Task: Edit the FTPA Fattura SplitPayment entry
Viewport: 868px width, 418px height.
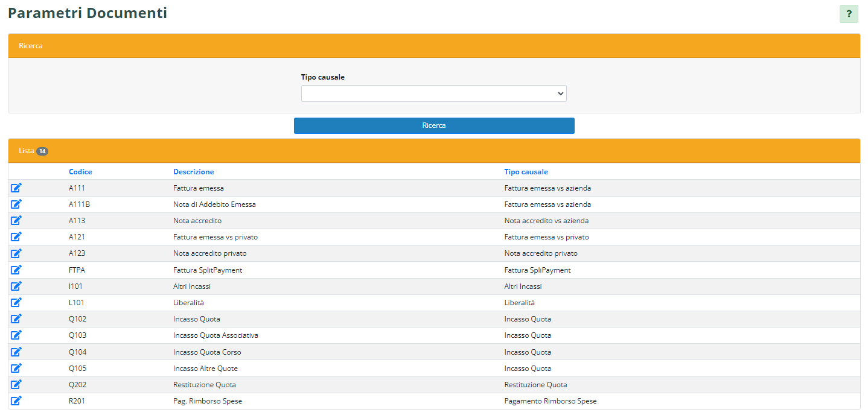Action: [x=16, y=270]
